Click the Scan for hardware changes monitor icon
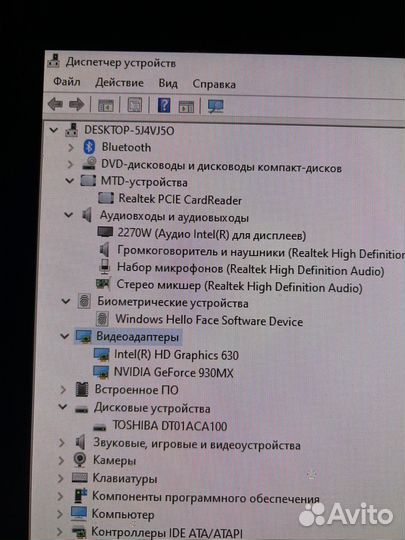405x540 pixels. [216, 106]
